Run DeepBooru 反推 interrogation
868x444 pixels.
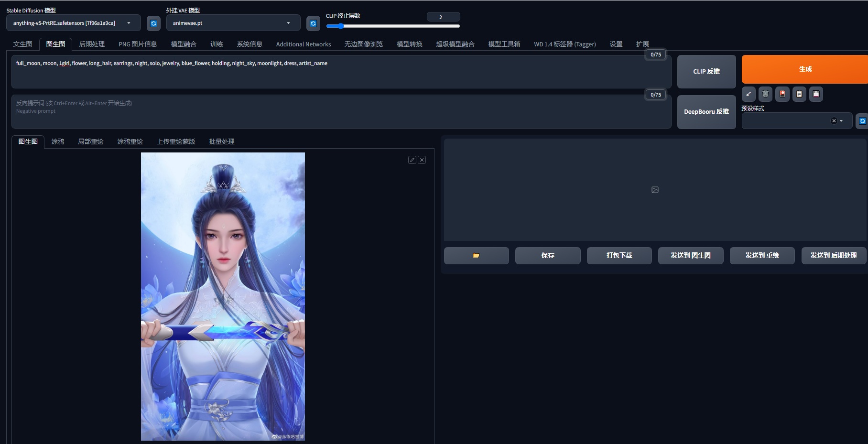706,112
